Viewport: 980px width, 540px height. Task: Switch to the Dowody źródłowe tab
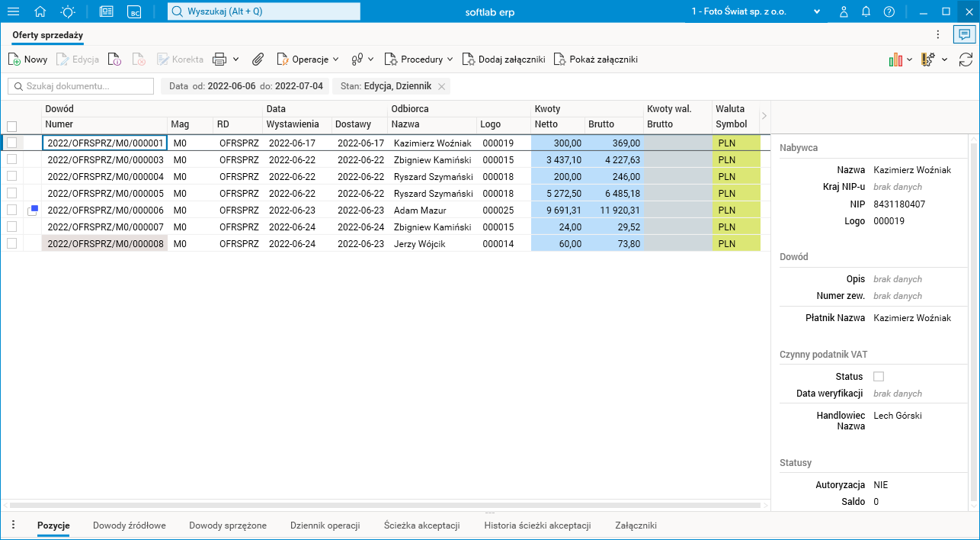[129, 526]
